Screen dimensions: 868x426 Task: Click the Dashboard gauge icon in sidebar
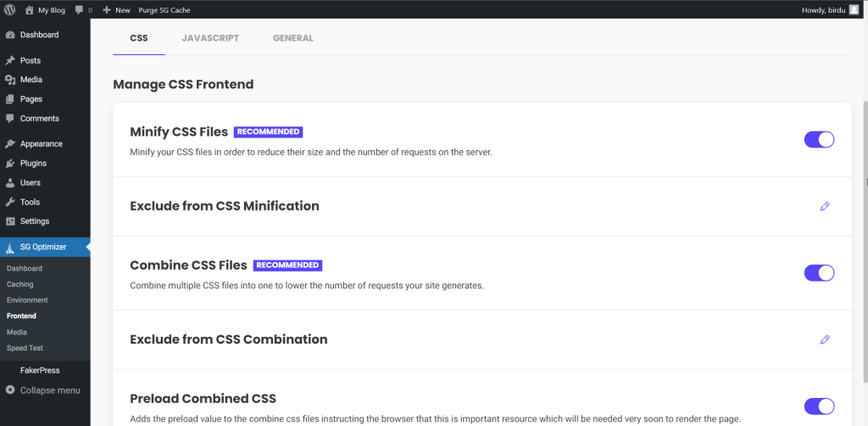(10, 35)
